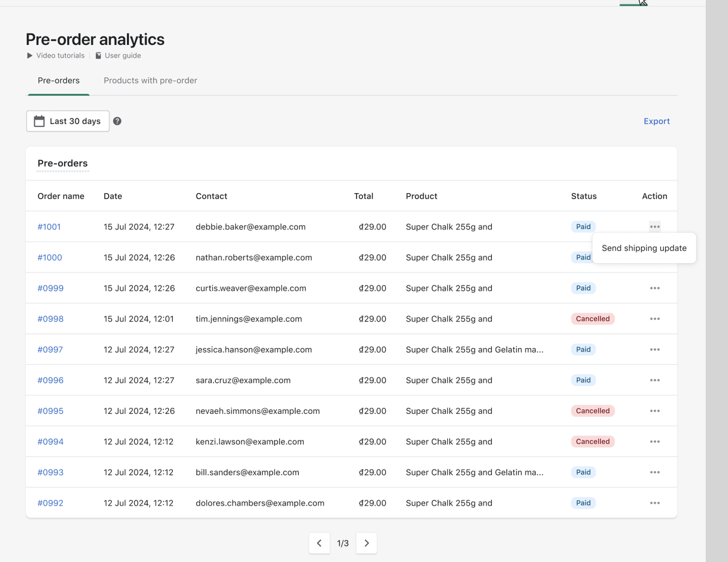Click dolores.chambers@example.com contact cell
This screenshot has height=562, width=728.
(x=260, y=503)
